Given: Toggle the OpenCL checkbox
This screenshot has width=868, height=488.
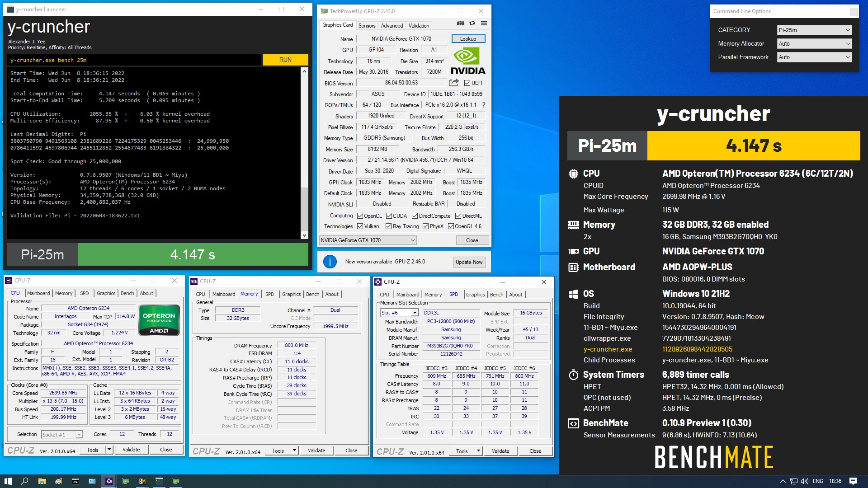Looking at the screenshot, I should click(360, 216).
